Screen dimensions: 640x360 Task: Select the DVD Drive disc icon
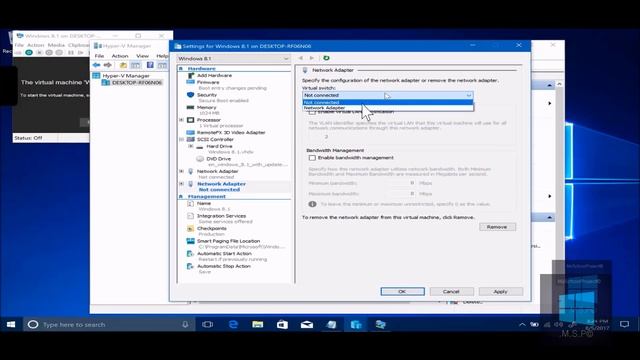[x=200, y=159]
